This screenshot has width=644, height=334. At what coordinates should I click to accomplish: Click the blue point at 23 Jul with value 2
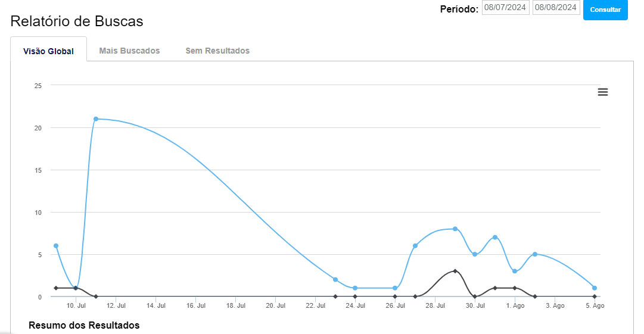335,280
